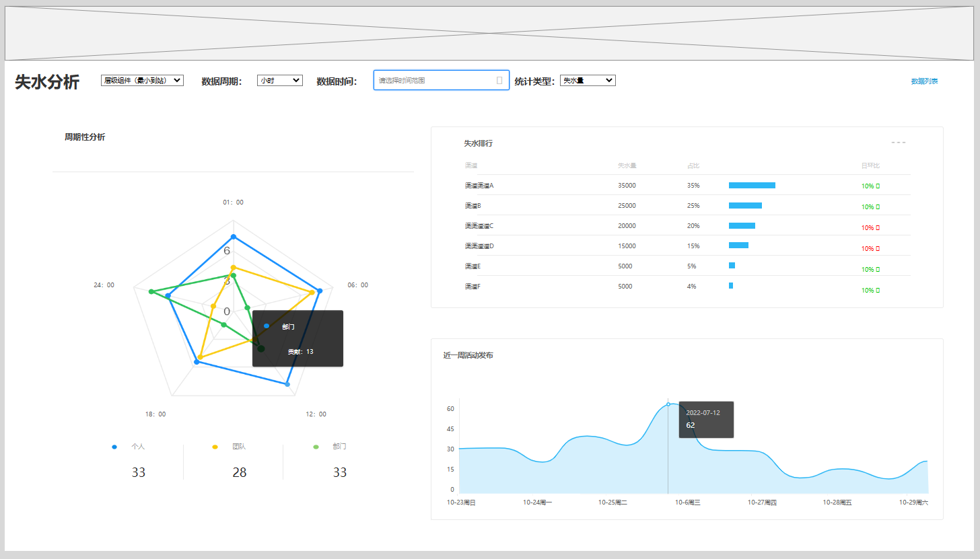Click the red trend icon in 渠渠道道C row
Image resolution: width=980 pixels, height=559 pixels.
(x=878, y=228)
